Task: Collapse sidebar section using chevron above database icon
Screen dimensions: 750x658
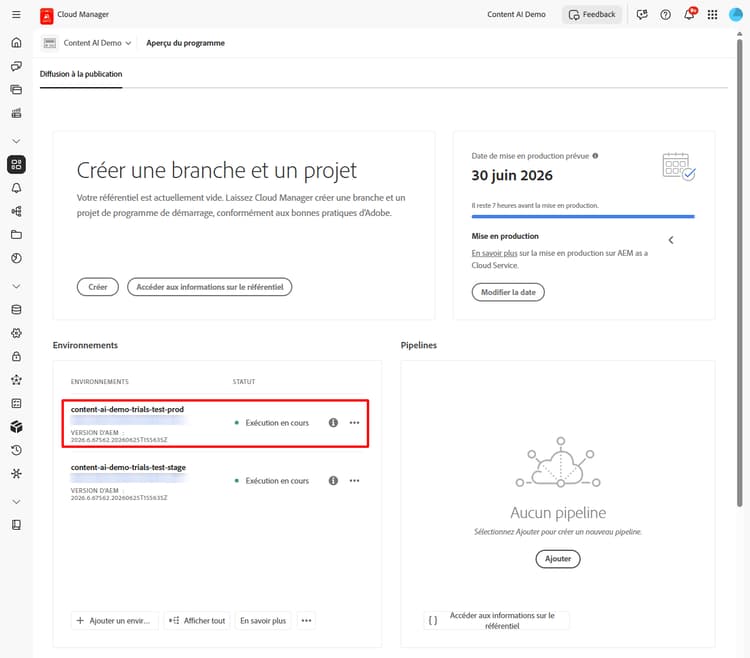Action: (16, 286)
